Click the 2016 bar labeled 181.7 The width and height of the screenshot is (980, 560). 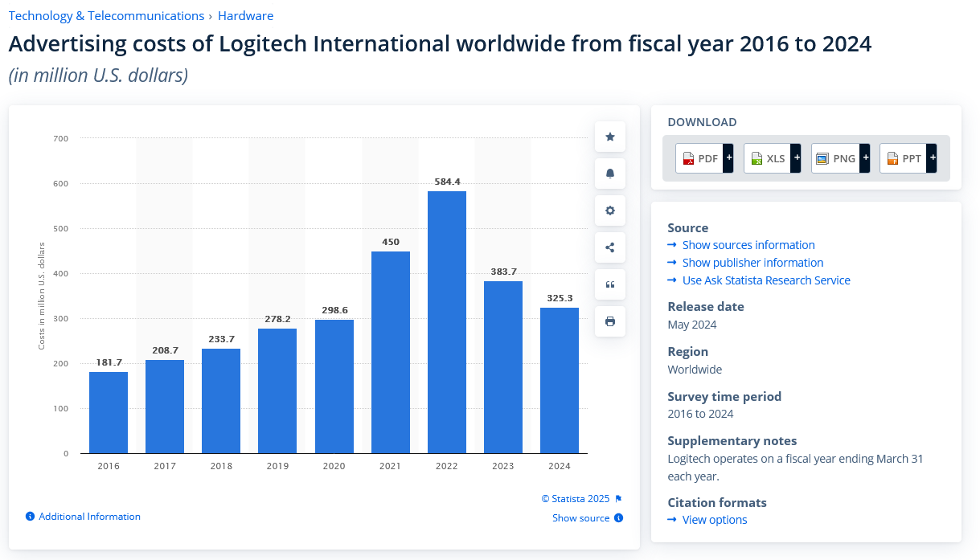[x=109, y=412]
